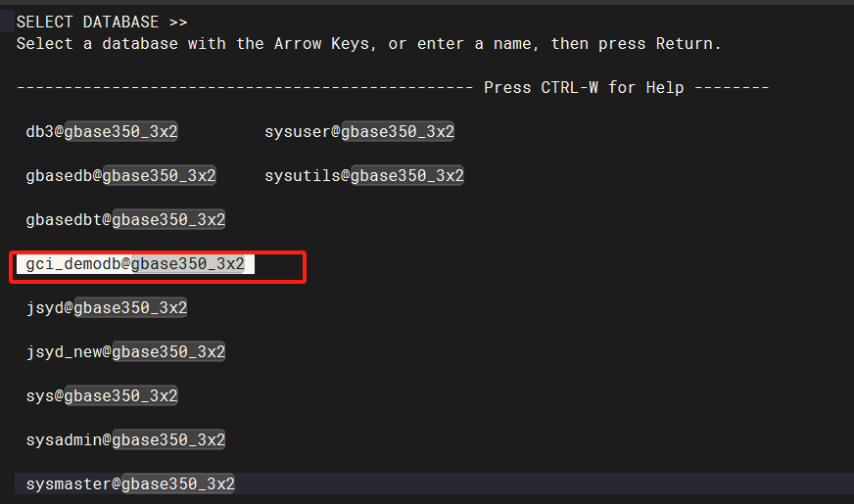
Task: Click the white cursor block after gci_demodb entry
Action: (250, 264)
